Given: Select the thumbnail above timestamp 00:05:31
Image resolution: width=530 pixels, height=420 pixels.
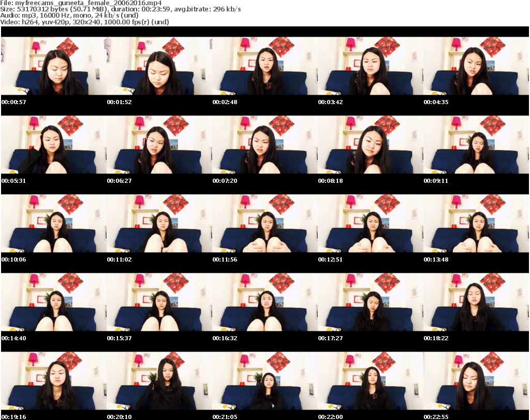Looking at the screenshot, I should [x=54, y=144].
